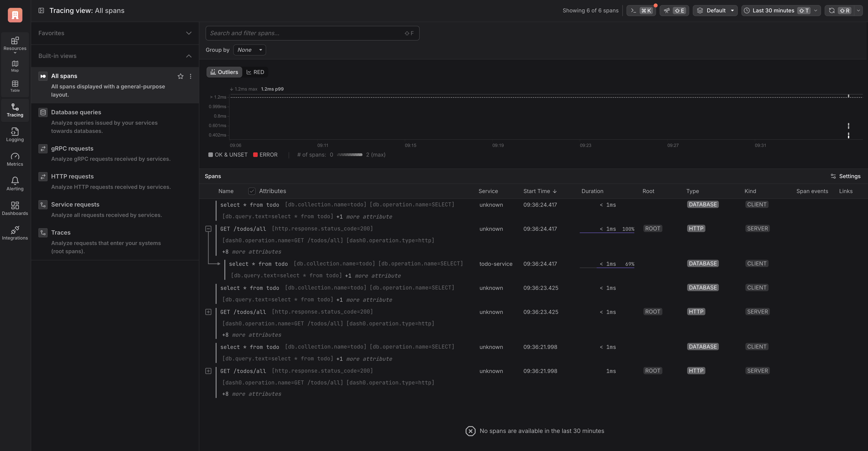
Task: Open the Group by None dropdown
Action: [249, 50]
